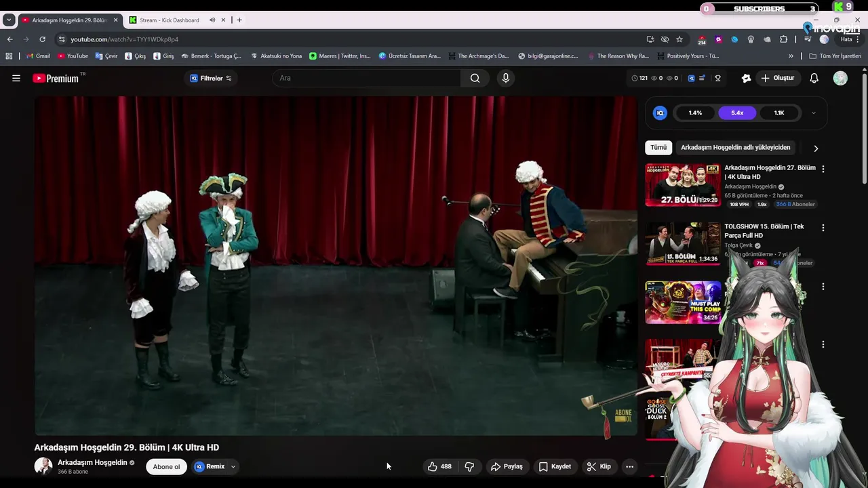Submit search with the magnifier icon
Viewport: 868px width, 488px height.
(x=475, y=78)
